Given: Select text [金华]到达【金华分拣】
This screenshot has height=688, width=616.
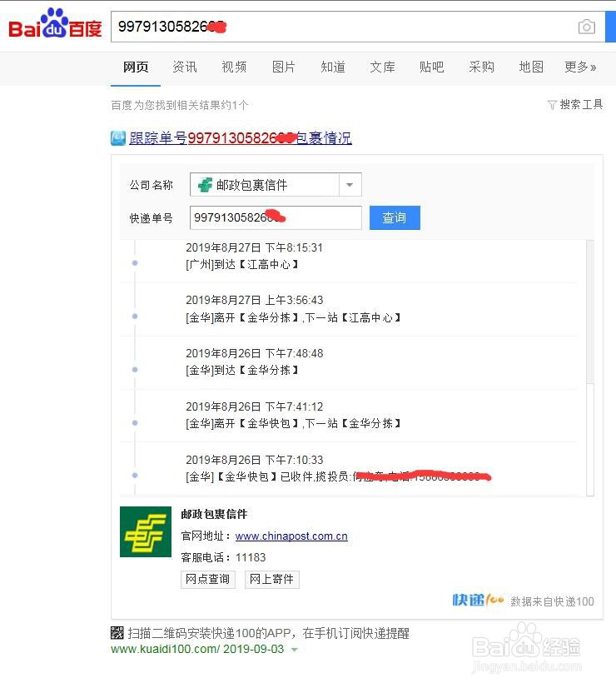Looking at the screenshot, I should tap(242, 371).
